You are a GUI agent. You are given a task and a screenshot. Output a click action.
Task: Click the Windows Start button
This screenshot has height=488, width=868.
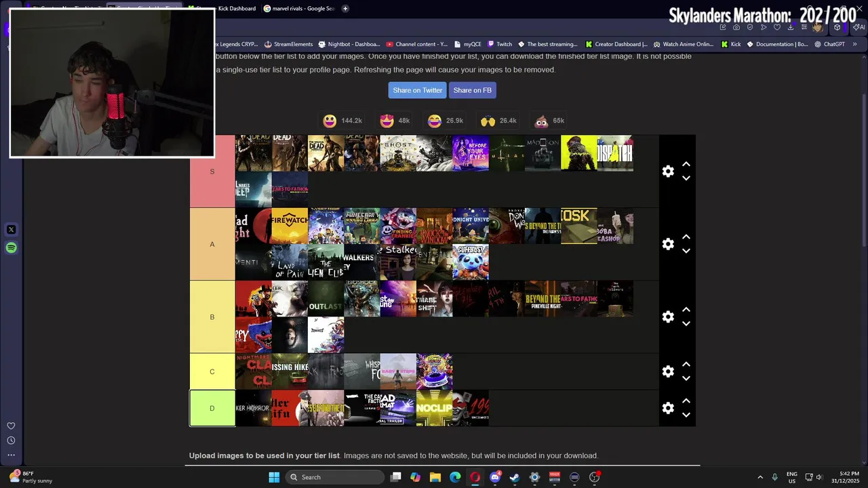(x=274, y=477)
